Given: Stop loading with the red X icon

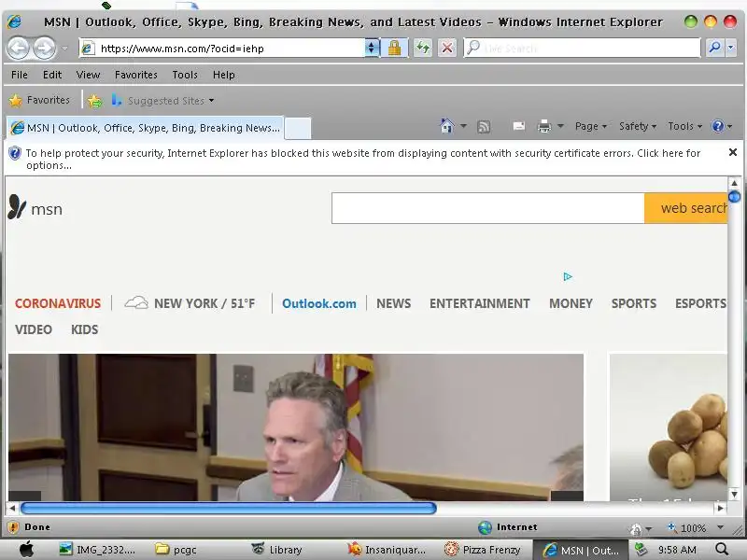Looking at the screenshot, I should [447, 49].
